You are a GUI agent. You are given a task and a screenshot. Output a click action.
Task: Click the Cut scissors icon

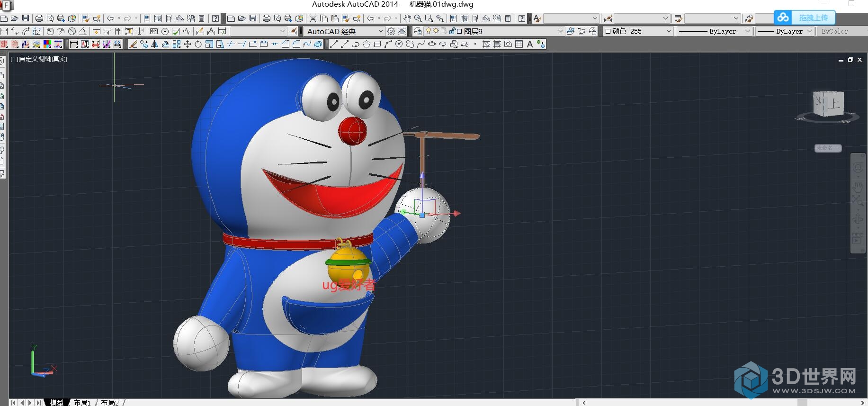pyautogui.click(x=313, y=18)
